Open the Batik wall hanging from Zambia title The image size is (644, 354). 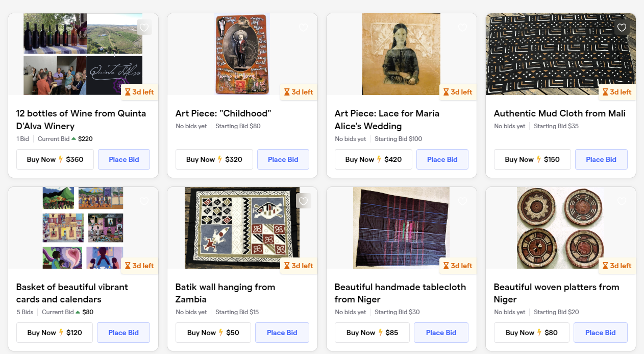click(225, 293)
